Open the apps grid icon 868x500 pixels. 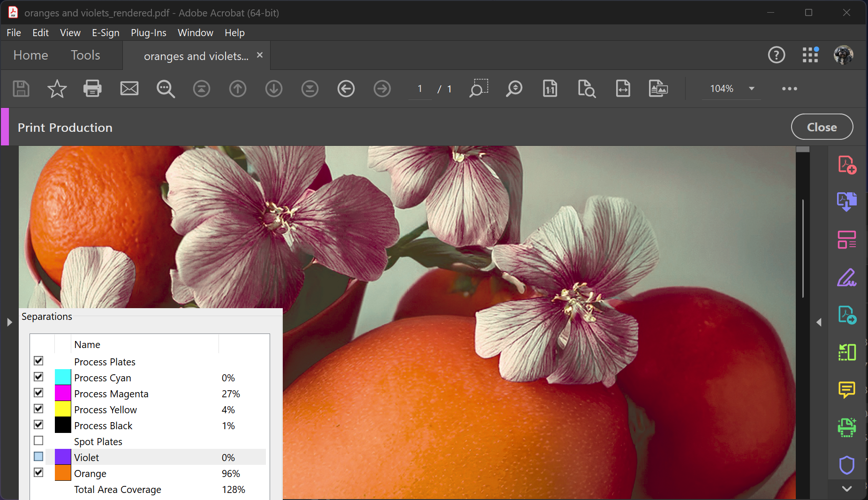click(810, 55)
